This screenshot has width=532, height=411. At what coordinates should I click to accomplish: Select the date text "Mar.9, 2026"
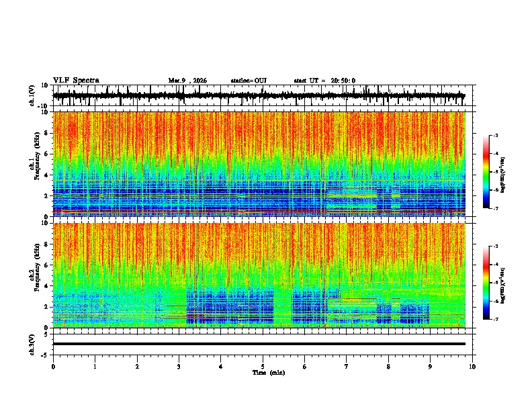[187, 81]
